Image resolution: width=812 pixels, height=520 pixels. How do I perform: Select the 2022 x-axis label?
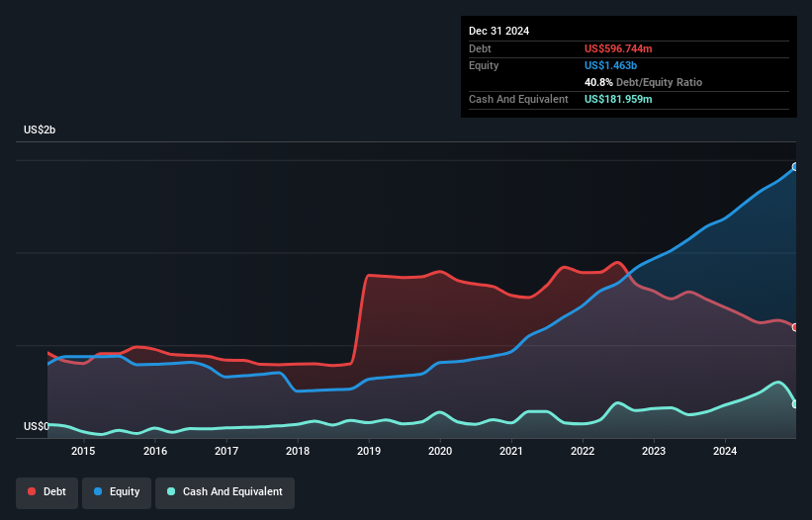click(x=583, y=451)
